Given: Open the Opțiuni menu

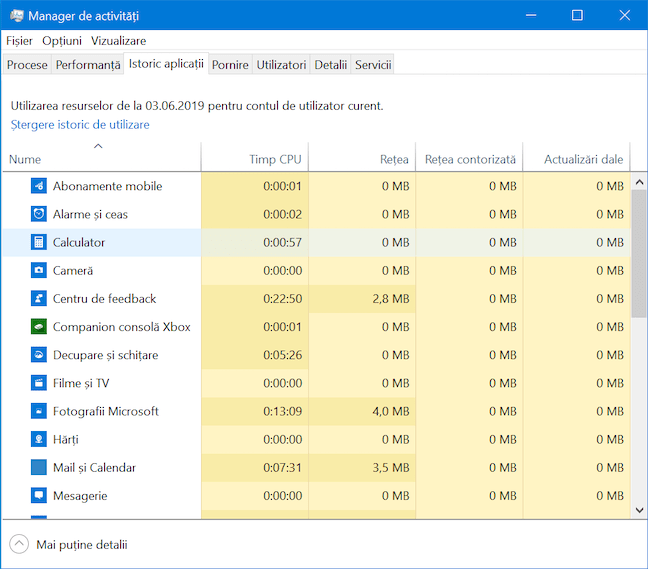Looking at the screenshot, I should (62, 41).
